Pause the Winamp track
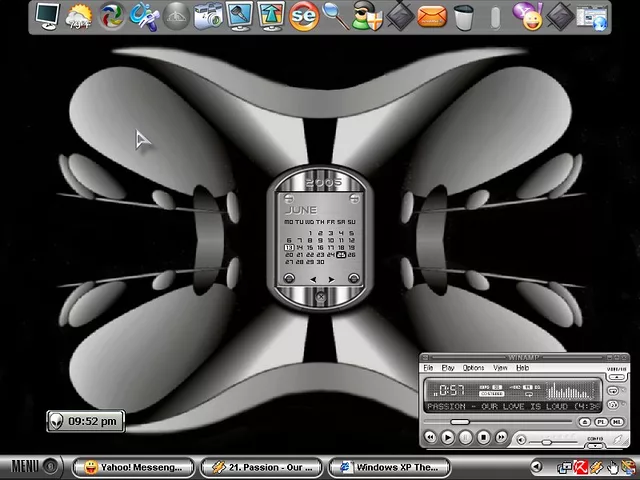640x480 pixels. click(466, 437)
